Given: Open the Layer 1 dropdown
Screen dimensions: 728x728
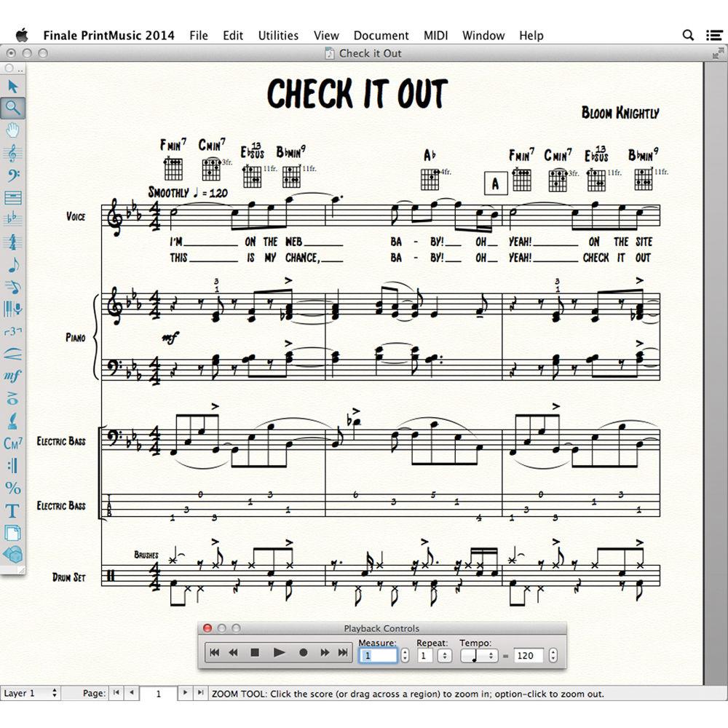Looking at the screenshot, I should (31, 694).
